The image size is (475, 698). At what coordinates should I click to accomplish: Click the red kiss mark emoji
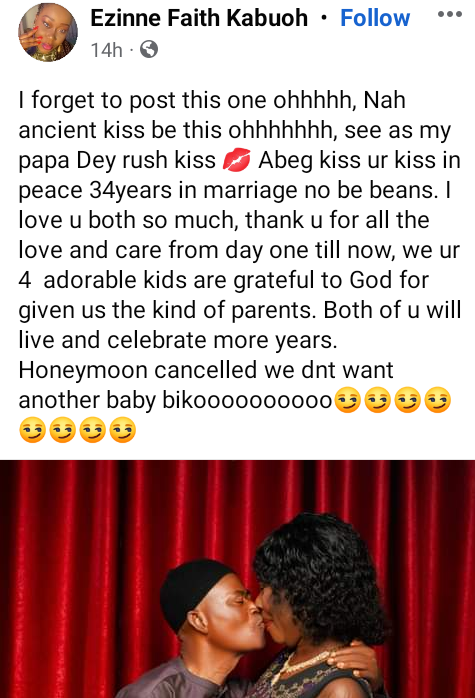click(x=236, y=161)
